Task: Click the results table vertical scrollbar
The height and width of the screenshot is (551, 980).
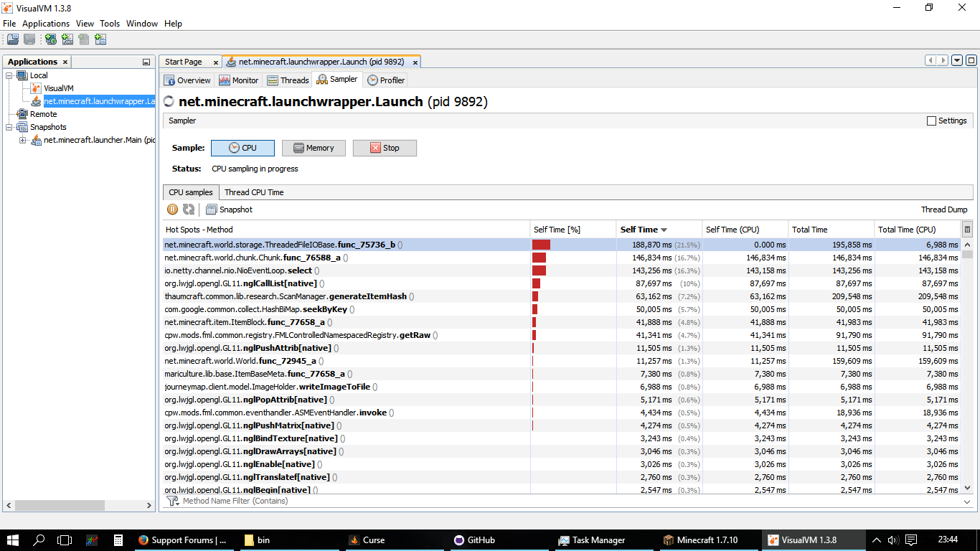Action: (967, 366)
